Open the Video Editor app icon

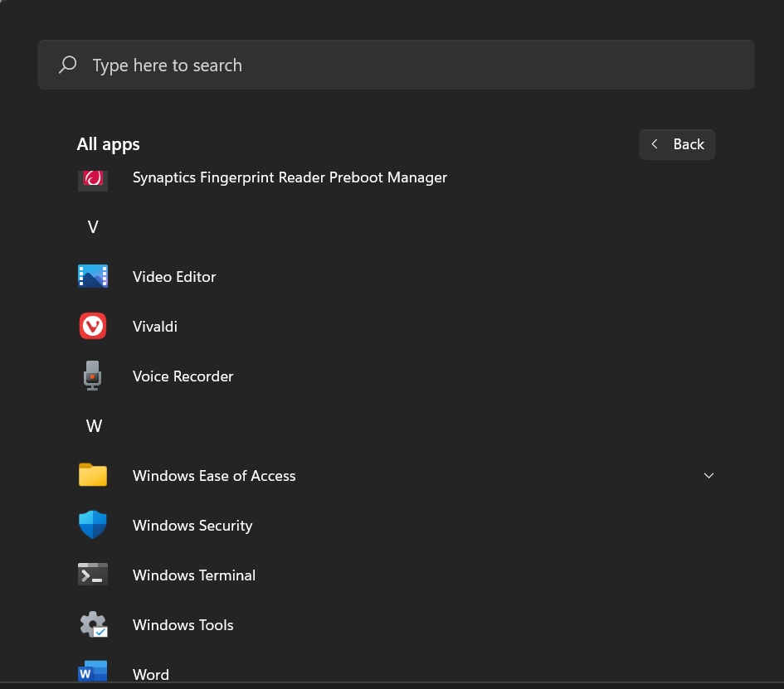coord(93,276)
